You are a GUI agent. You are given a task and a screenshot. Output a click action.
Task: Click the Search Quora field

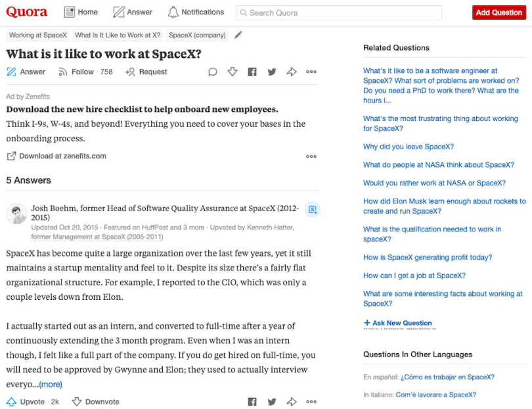point(339,13)
